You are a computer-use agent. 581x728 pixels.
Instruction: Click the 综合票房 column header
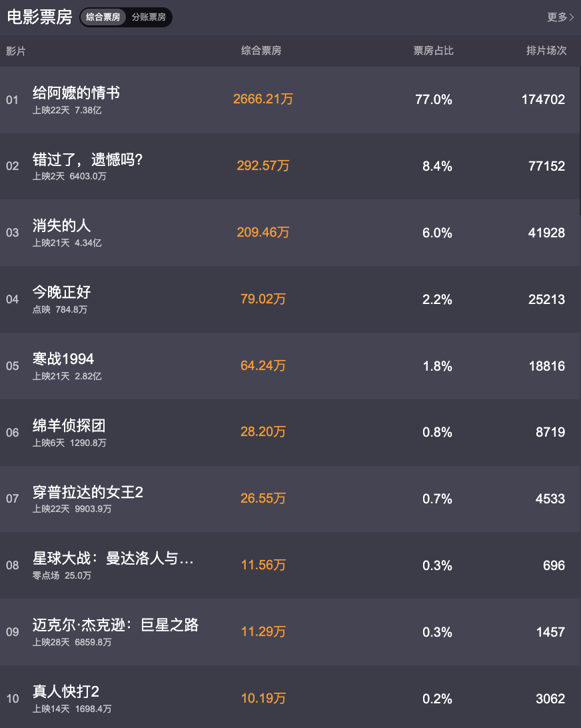(261, 51)
